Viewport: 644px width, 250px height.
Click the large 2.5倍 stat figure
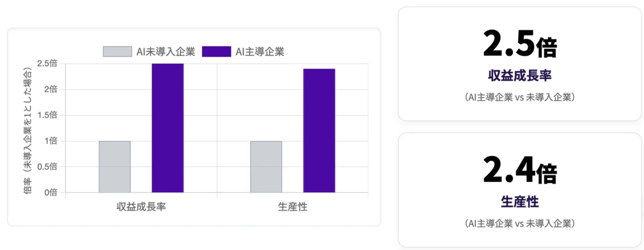click(x=520, y=45)
